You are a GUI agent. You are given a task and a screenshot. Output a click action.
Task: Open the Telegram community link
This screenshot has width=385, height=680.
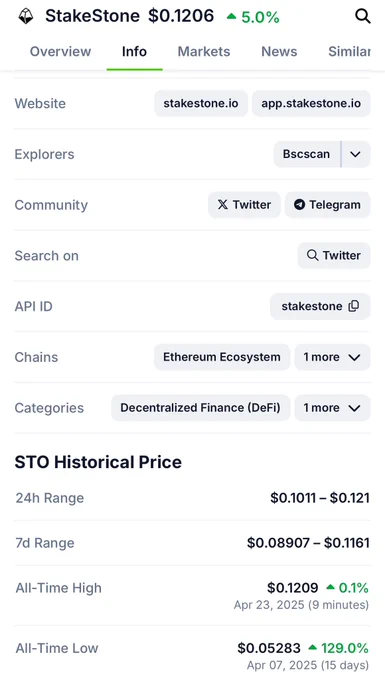point(327,205)
